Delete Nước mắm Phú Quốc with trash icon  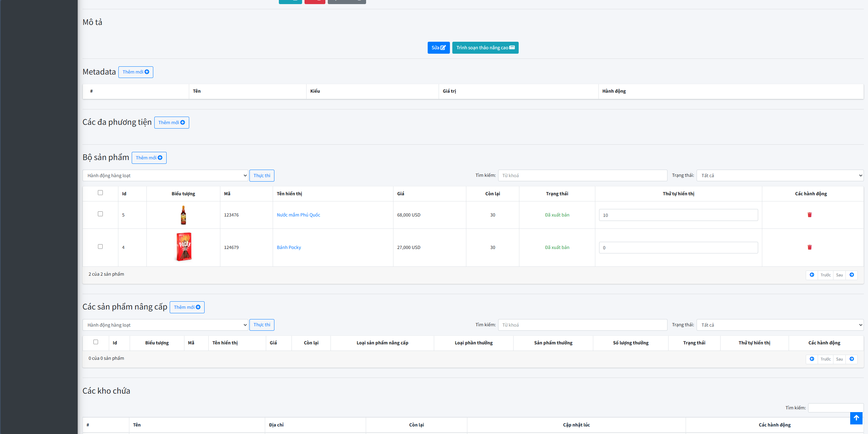[809, 215]
